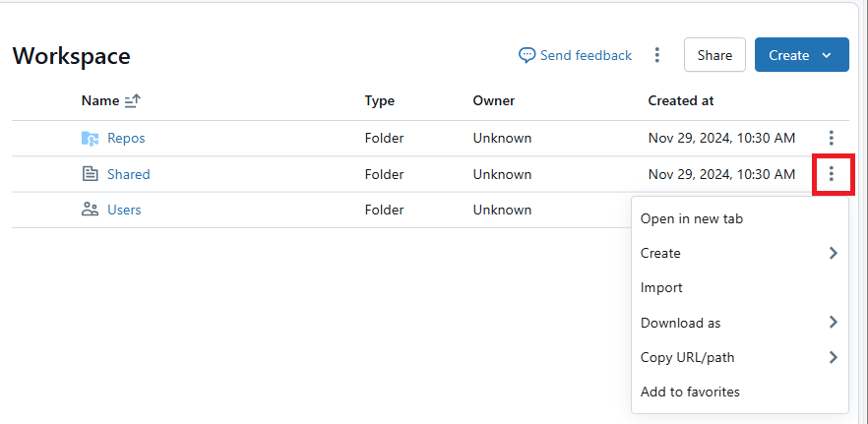Open the Repos folder link
This screenshot has width=868, height=424.
pyautogui.click(x=126, y=139)
